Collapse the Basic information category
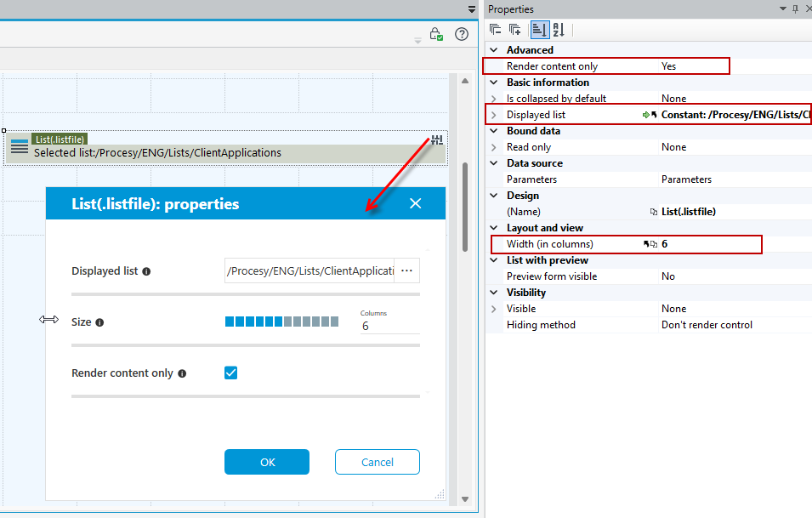812x518 pixels. point(494,83)
